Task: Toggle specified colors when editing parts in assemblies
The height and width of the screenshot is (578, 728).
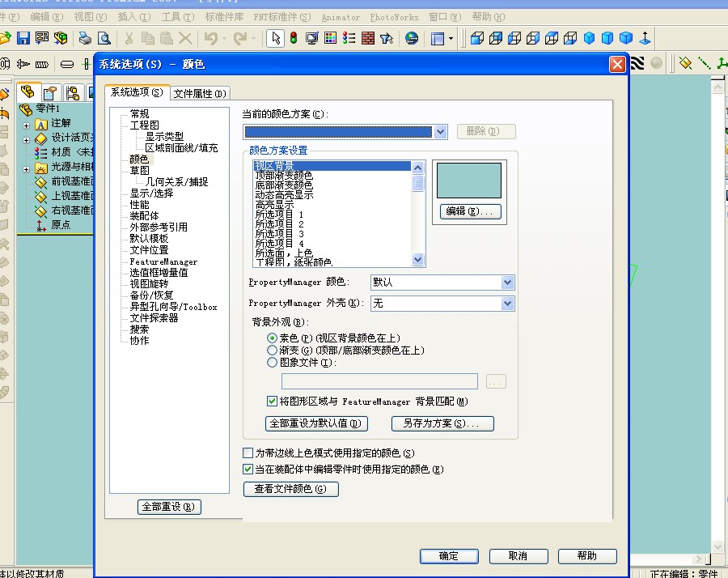Action: [248, 470]
